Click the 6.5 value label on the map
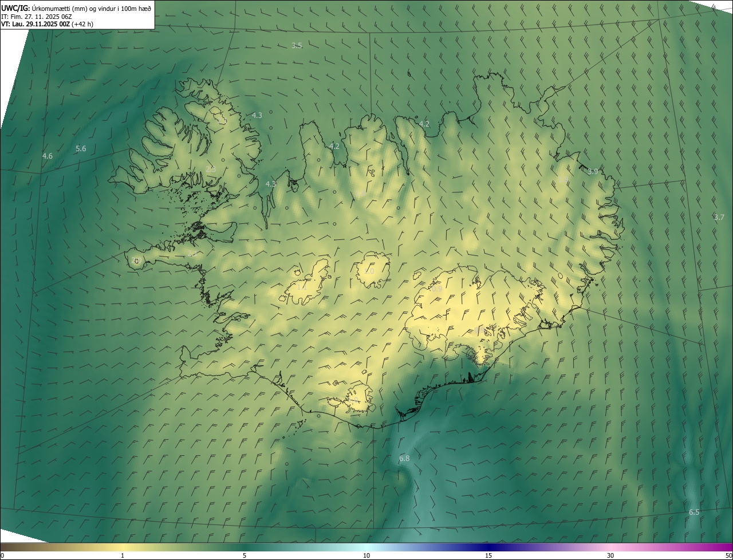Image resolution: width=733 pixels, height=560 pixels. point(694,512)
